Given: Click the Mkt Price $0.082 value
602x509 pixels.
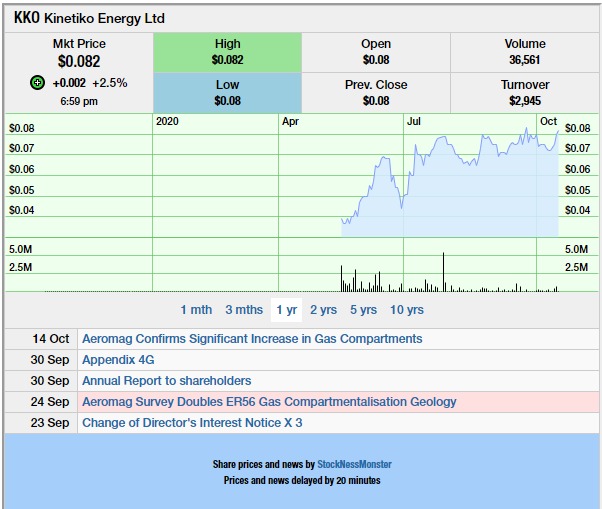Looking at the screenshot, I should (79, 61).
